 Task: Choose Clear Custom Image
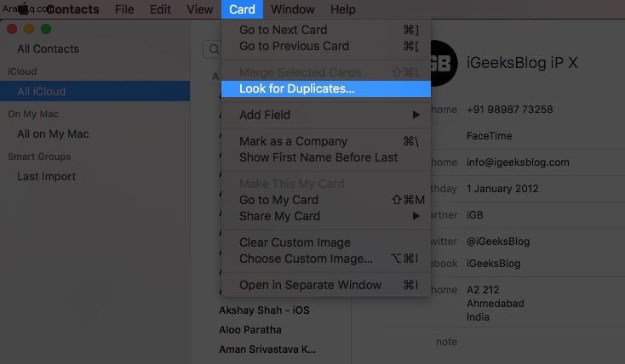point(326,242)
